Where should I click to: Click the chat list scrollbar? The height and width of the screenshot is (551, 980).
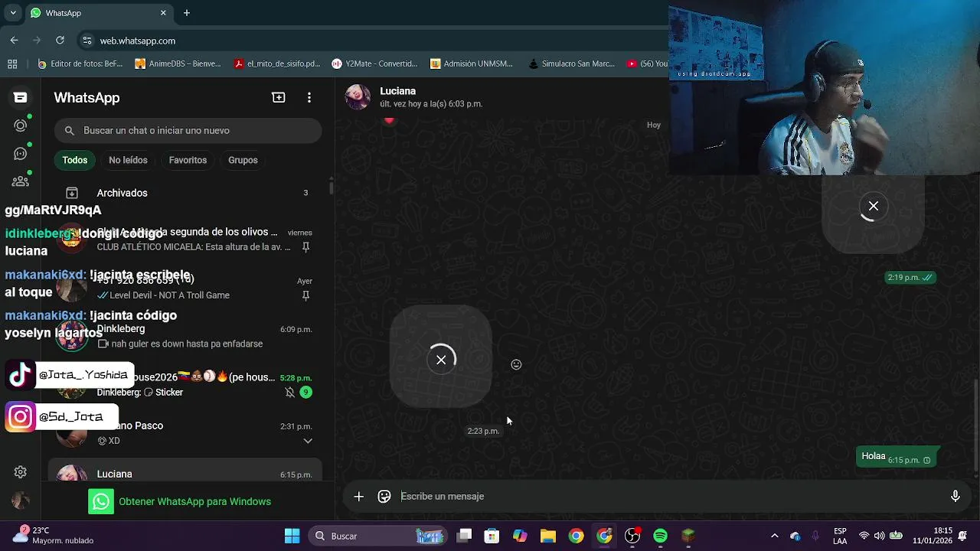(x=331, y=186)
